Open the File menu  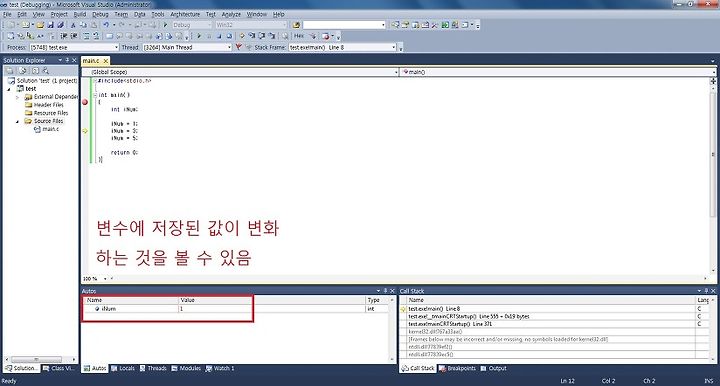tap(7, 14)
